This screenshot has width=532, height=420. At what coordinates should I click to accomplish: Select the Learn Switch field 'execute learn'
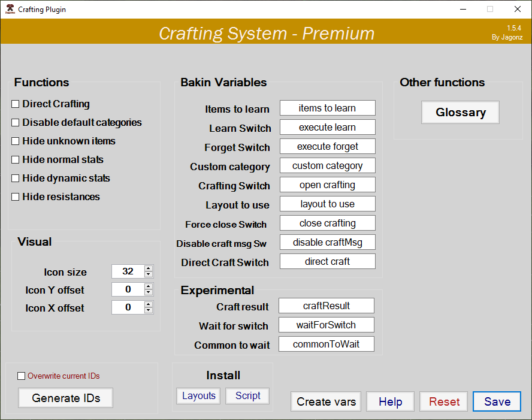(328, 127)
